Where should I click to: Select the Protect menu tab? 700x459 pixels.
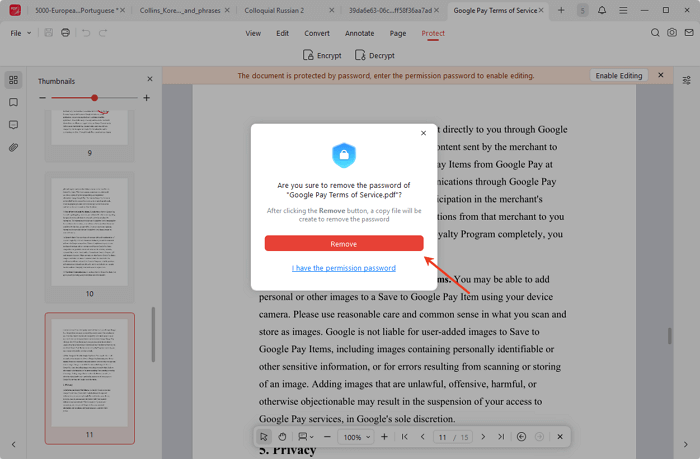pos(433,33)
